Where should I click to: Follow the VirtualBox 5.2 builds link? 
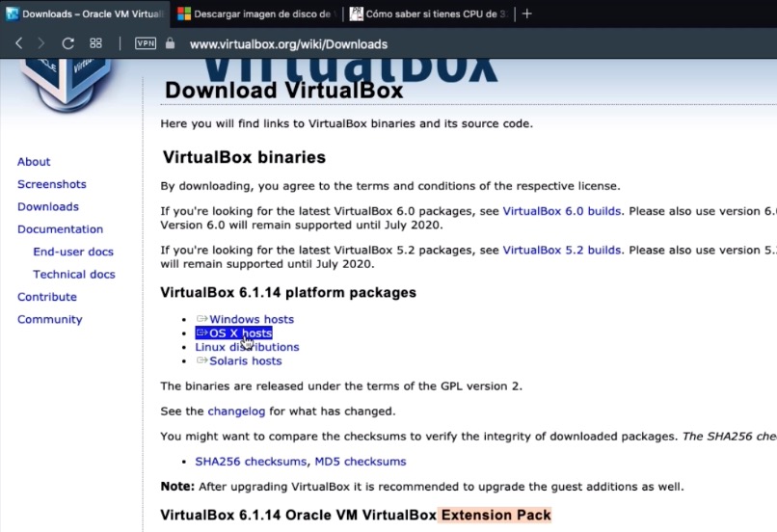(561, 250)
